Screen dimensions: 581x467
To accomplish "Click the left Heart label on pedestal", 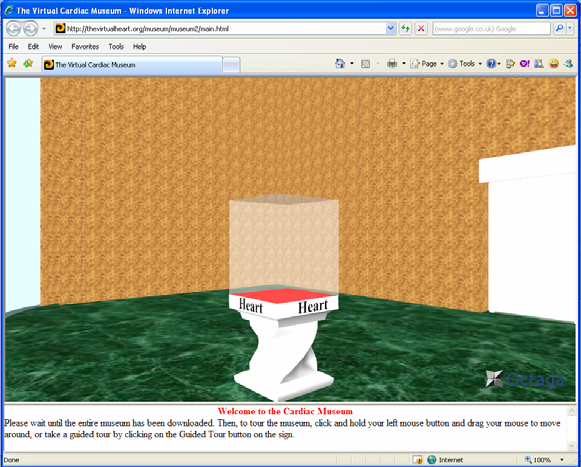I will pyautogui.click(x=251, y=306).
